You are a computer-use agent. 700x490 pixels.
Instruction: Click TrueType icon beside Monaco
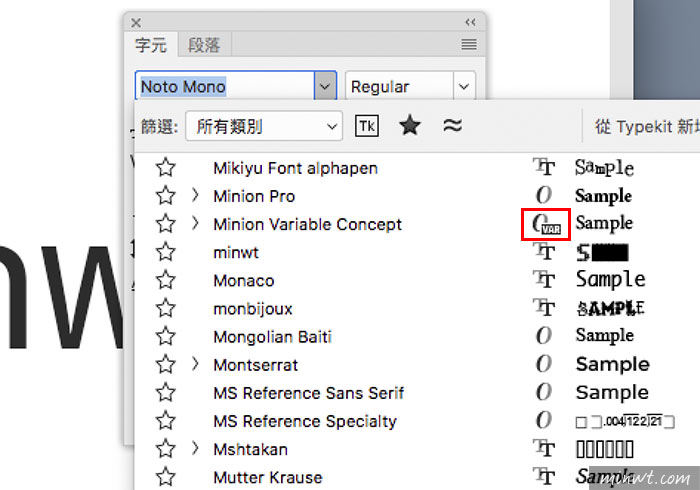tap(544, 280)
